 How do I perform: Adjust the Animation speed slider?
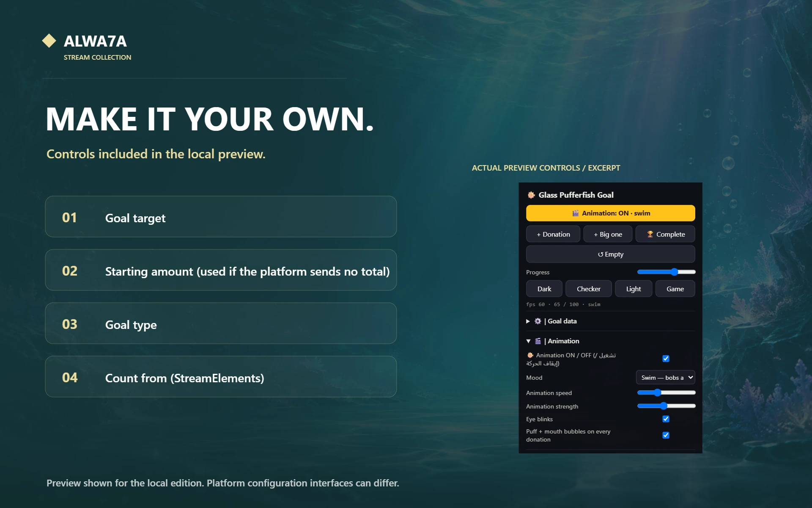point(666,392)
